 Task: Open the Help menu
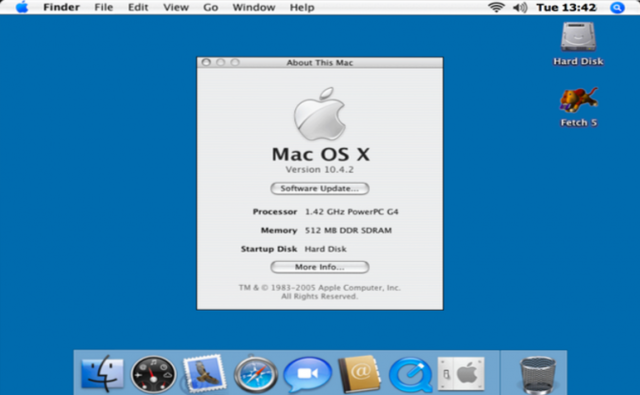302,7
